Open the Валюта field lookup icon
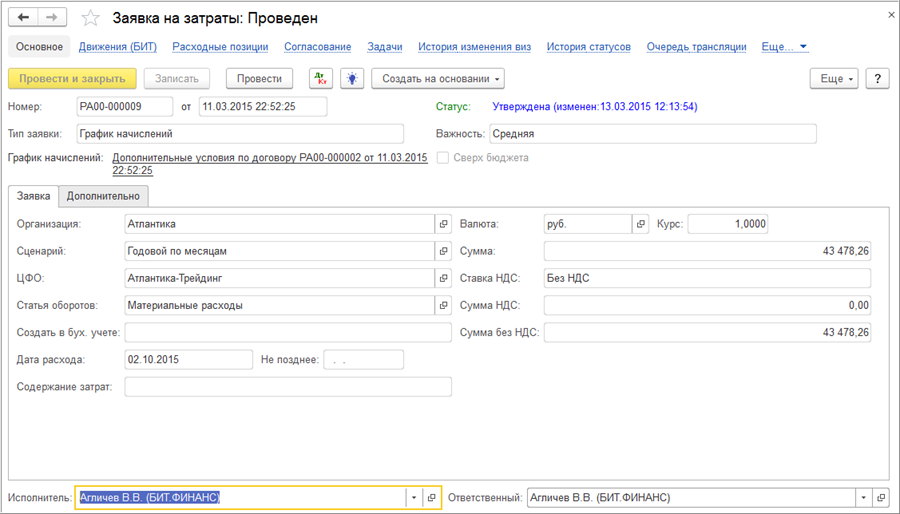The image size is (900, 514). (x=641, y=224)
